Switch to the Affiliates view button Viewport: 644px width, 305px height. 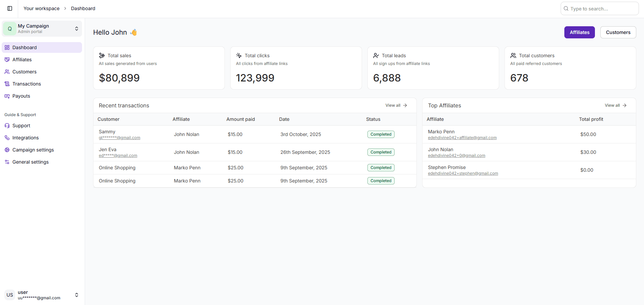[x=579, y=32]
